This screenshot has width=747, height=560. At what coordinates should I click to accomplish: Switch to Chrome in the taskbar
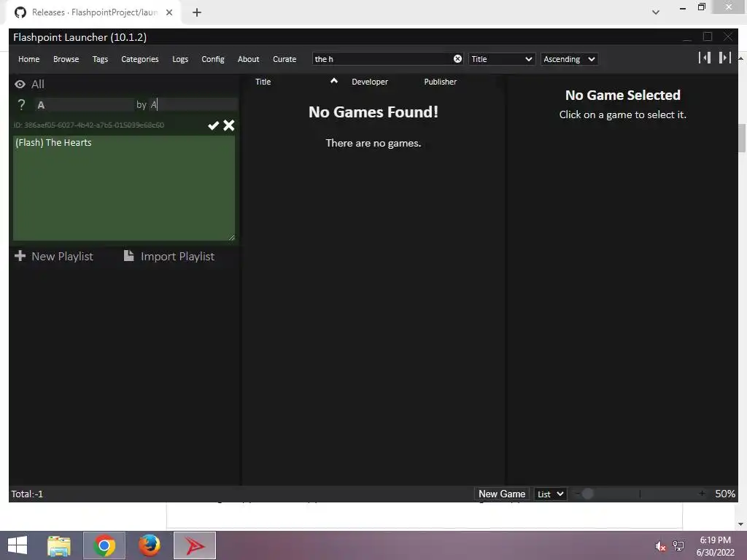104,545
